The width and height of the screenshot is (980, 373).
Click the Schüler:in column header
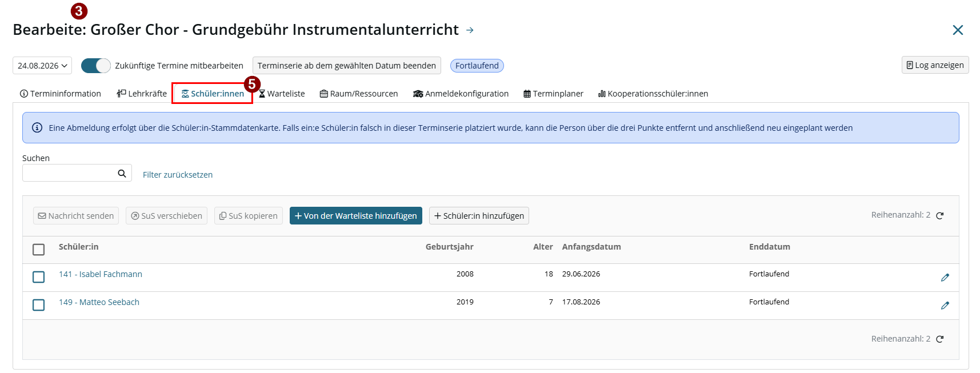pos(79,247)
